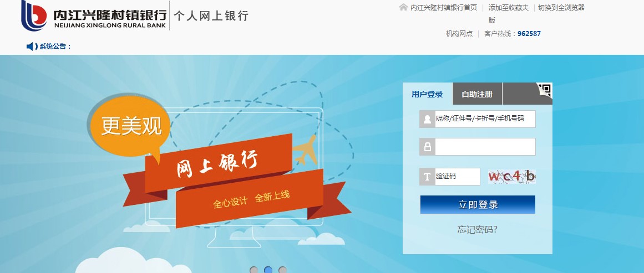
Task: Open the 忘记密码? link
Action: (478, 230)
